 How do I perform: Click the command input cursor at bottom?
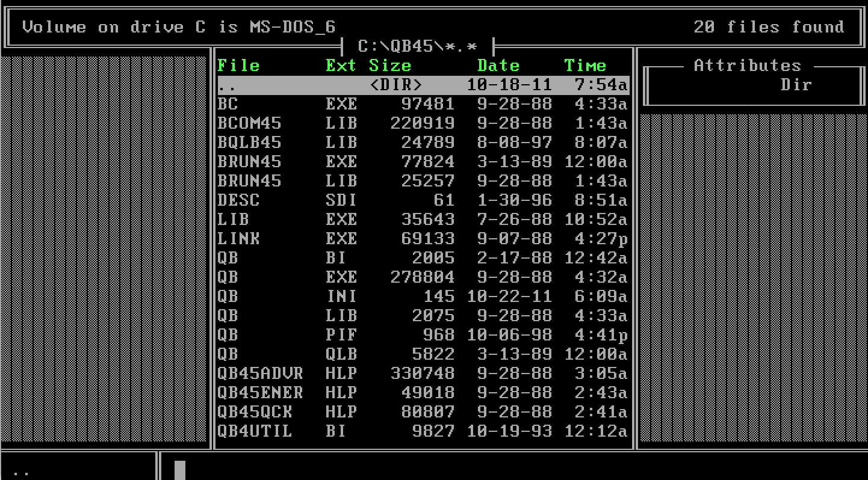tap(180, 470)
